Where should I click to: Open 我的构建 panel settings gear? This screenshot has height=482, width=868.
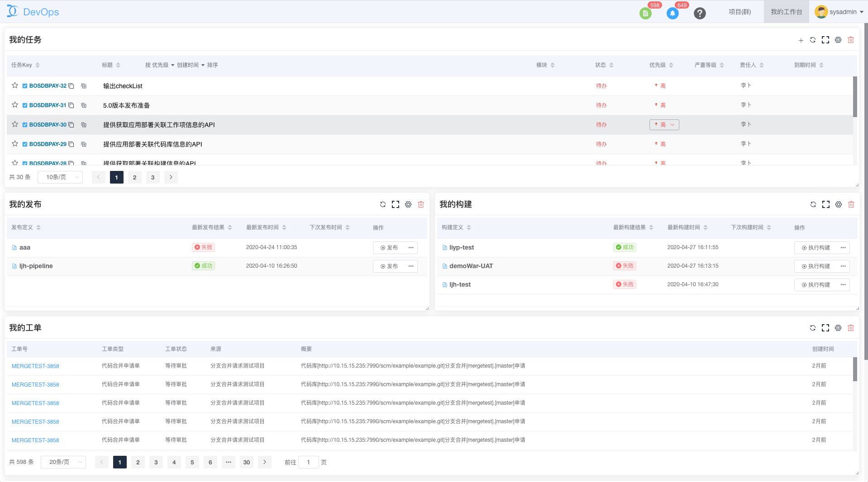tap(839, 204)
